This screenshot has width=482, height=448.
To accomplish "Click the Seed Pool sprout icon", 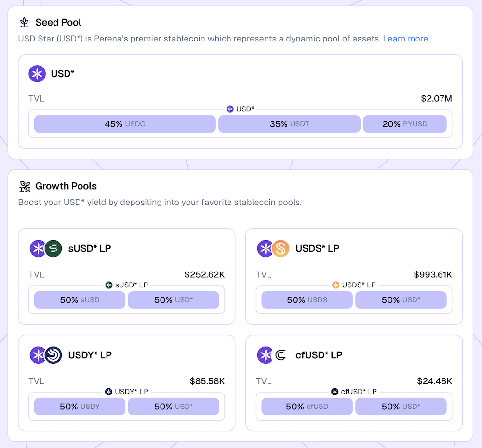I will coord(24,22).
